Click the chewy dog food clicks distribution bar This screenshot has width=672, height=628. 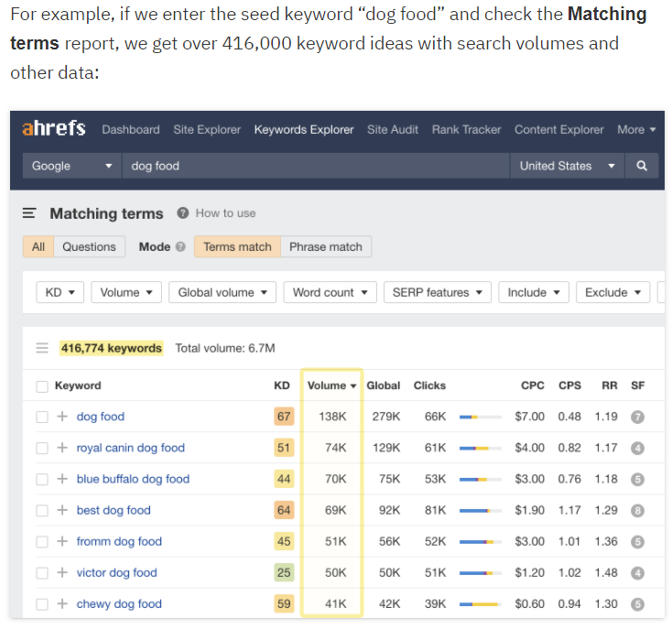click(480, 604)
